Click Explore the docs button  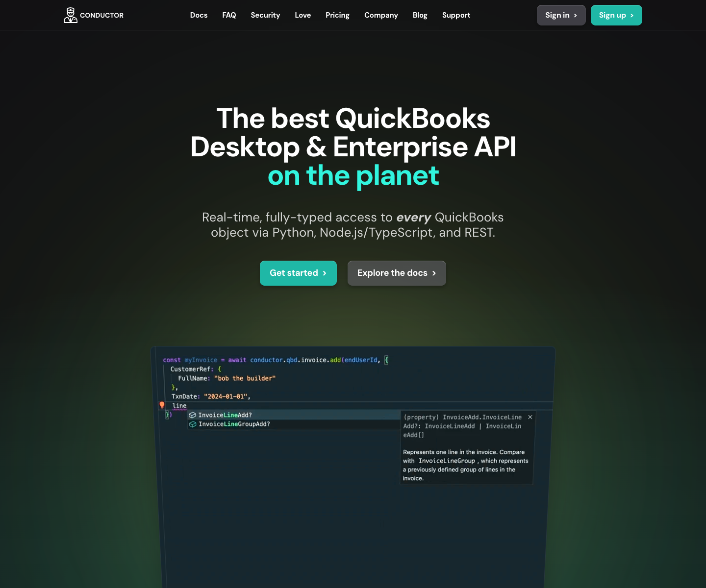click(397, 273)
